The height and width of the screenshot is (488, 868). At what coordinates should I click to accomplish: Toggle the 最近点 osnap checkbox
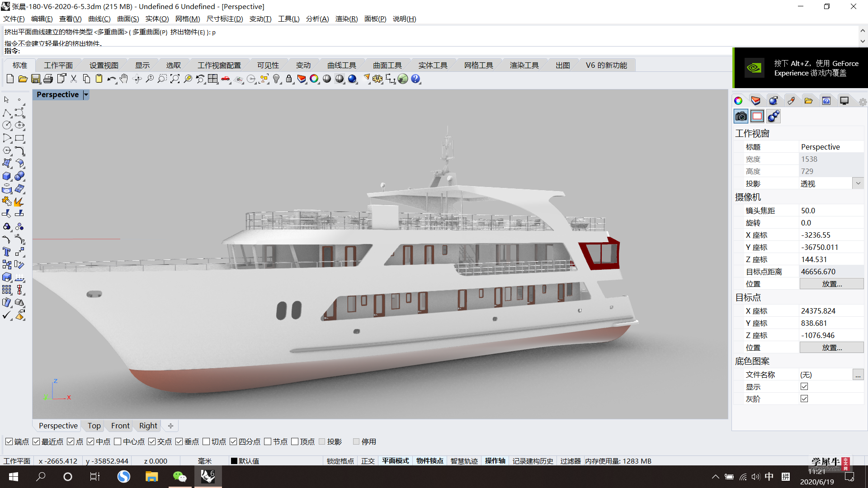(36, 441)
